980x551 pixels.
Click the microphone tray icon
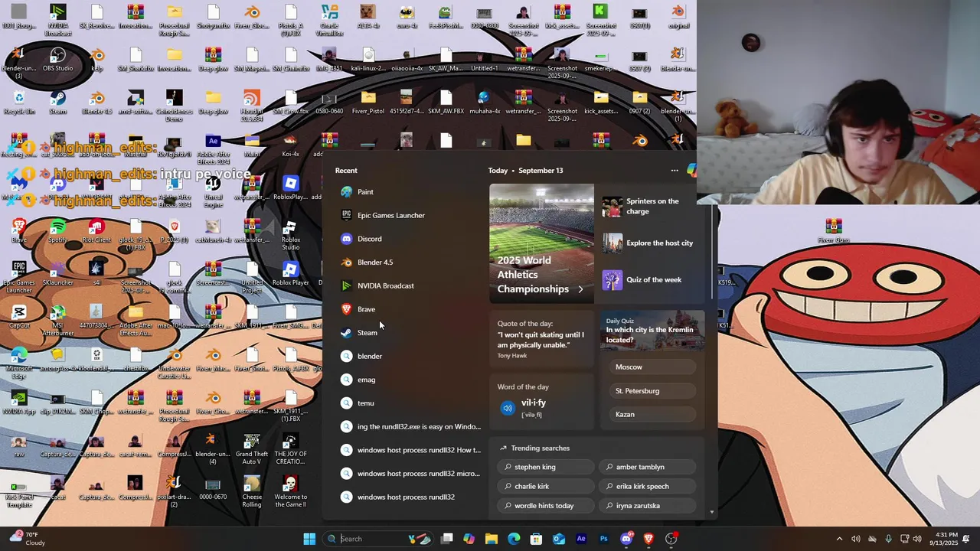(x=888, y=539)
